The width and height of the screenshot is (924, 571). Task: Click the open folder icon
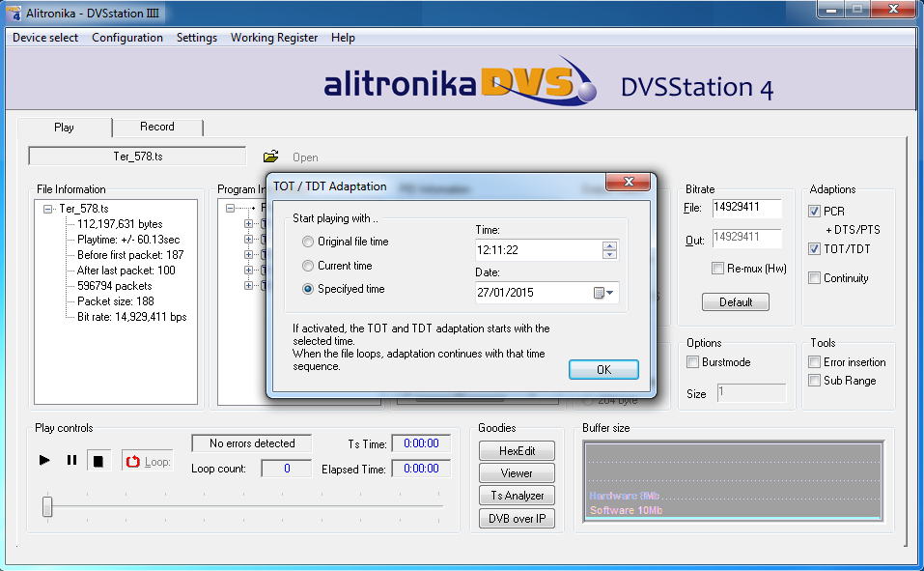[271, 157]
